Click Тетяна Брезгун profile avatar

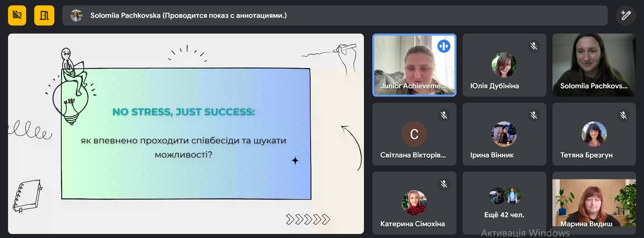pyautogui.click(x=594, y=134)
